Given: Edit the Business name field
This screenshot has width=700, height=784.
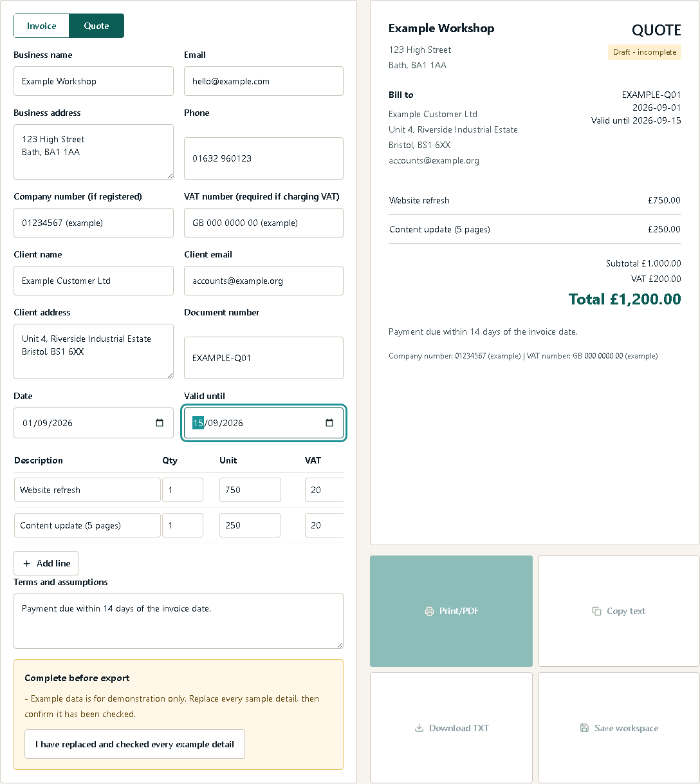Looking at the screenshot, I should [94, 81].
